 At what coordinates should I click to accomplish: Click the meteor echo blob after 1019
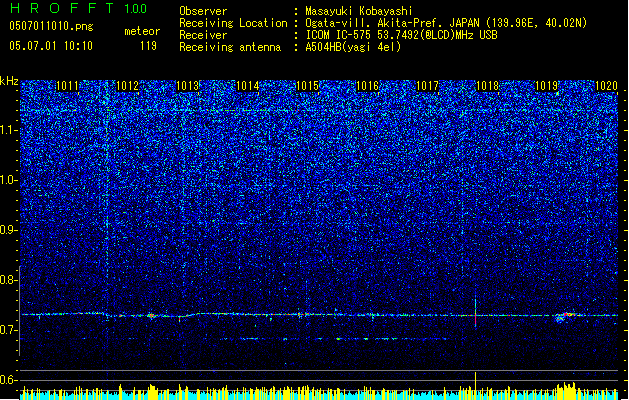tap(565, 317)
